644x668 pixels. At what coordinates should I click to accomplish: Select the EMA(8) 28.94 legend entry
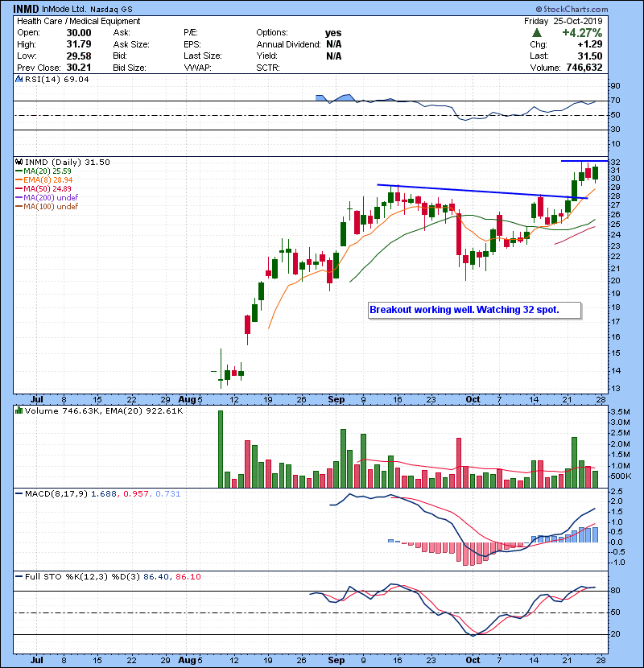[x=44, y=179]
